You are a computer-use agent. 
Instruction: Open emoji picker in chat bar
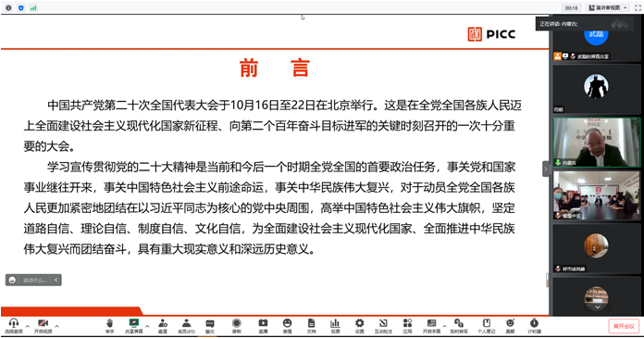pyautogui.click(x=12, y=280)
